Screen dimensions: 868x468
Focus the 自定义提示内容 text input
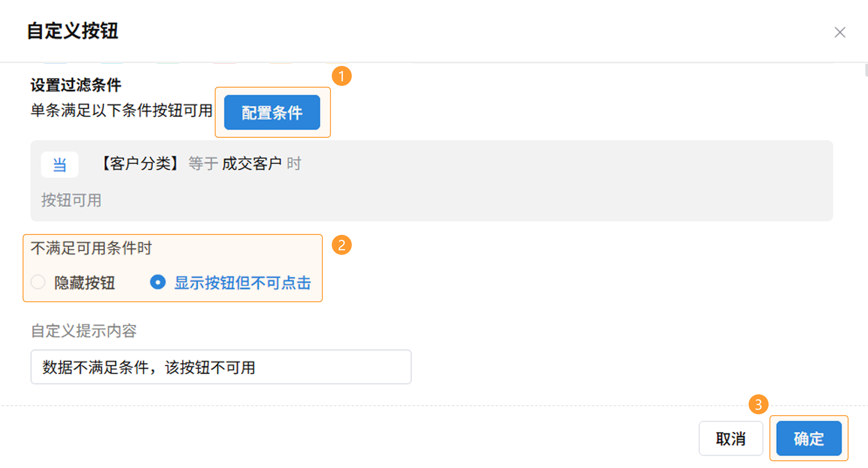[x=221, y=367]
